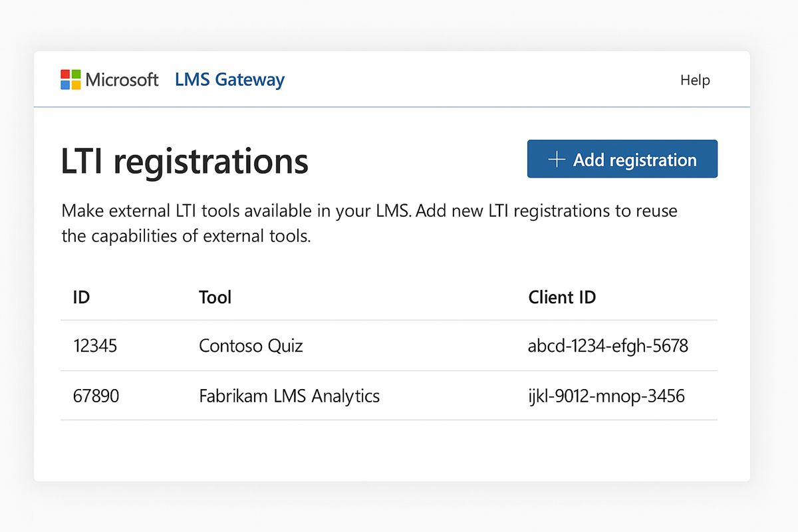Viewport: 798px width, 532px height.
Task: Sort by the ID column header
Action: tap(81, 297)
